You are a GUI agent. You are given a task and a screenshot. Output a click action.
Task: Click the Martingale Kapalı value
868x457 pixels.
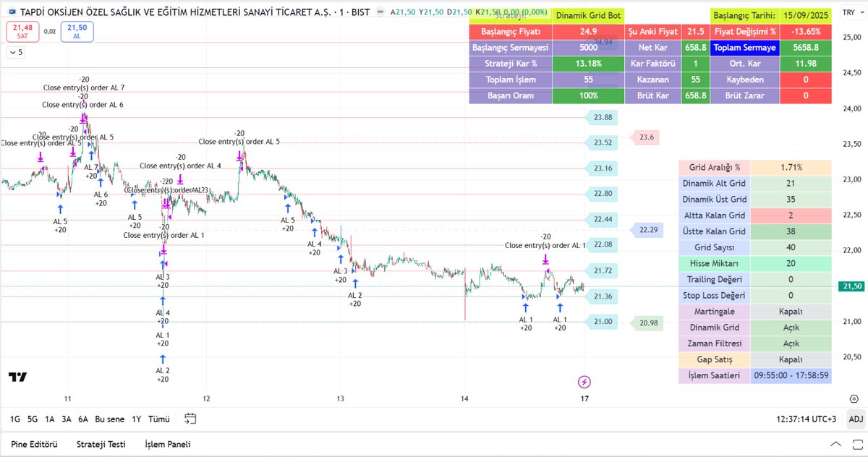791,312
